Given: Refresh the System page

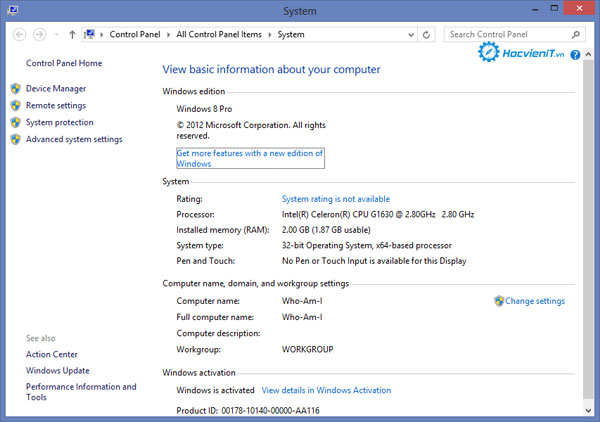Looking at the screenshot, I should click(426, 35).
